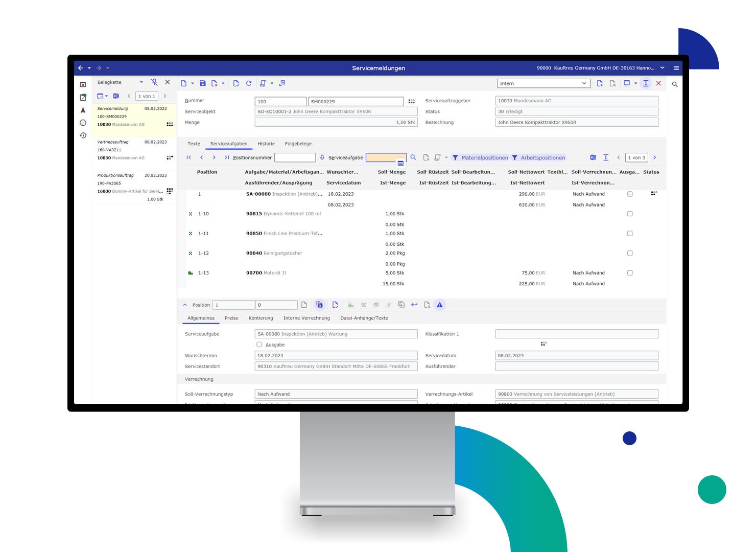Close the Belegkette panel

point(168,82)
